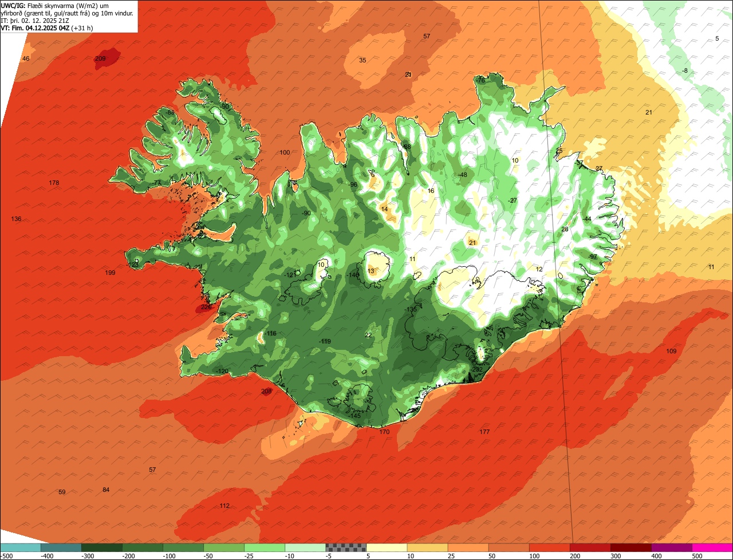Click legend swatch between 50 and 100
The height and width of the screenshot is (560, 733).
(508, 547)
